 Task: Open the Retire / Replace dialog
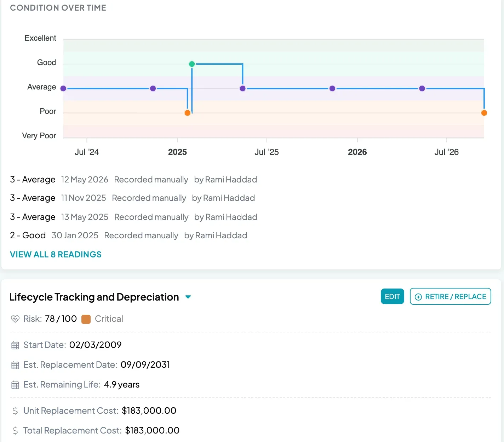450,296
